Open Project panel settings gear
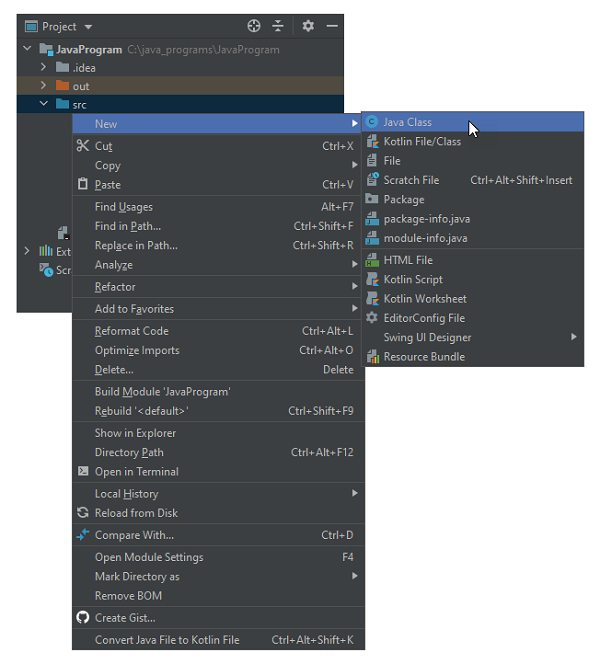Viewport: 600px width, 664px height. [x=308, y=26]
